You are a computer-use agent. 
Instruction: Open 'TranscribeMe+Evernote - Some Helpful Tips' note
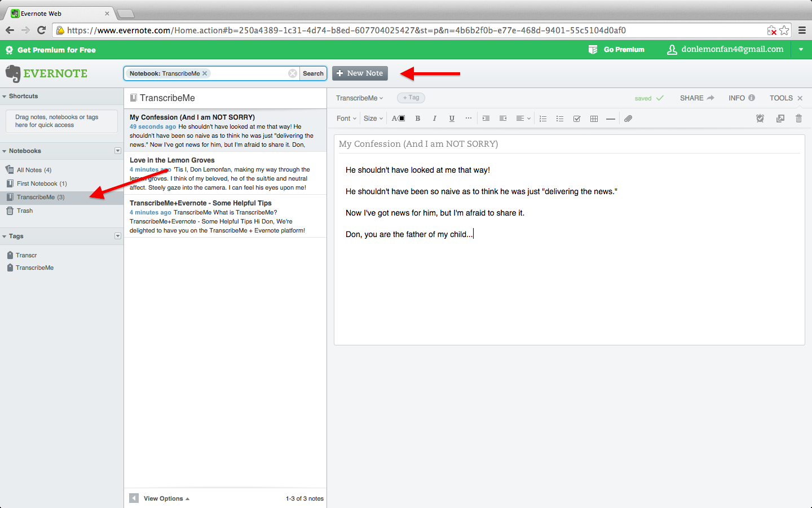pos(226,216)
